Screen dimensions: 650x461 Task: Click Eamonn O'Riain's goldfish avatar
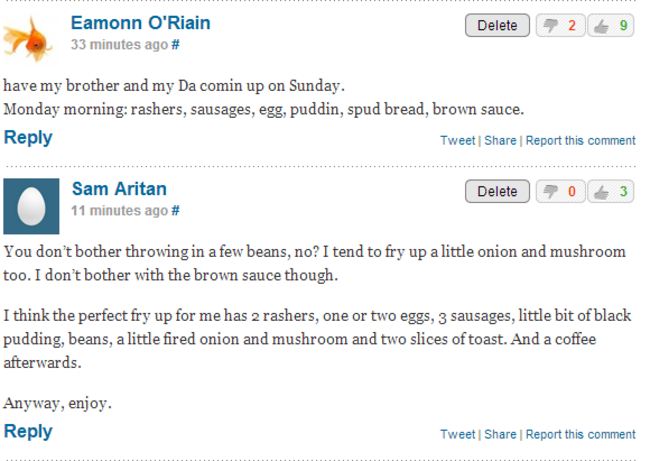click(28, 38)
